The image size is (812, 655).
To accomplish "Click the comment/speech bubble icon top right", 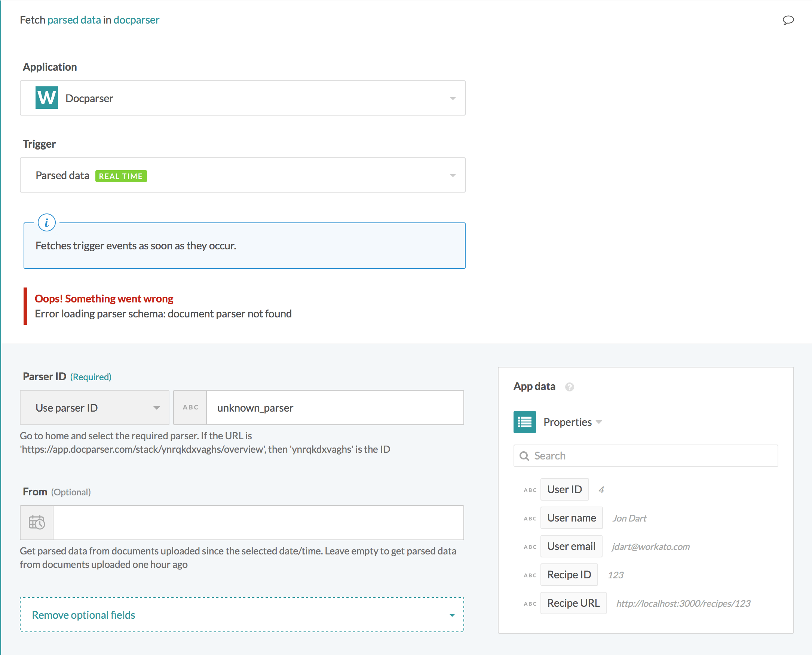I will 788,19.
